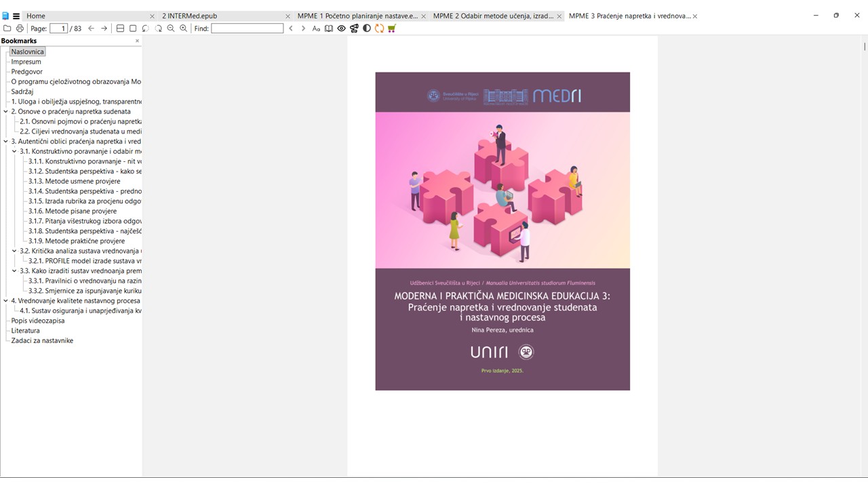Viewport: 868px width, 488px height.
Task: Toggle the half-circle dark mode contrast icon
Action: [367, 28]
